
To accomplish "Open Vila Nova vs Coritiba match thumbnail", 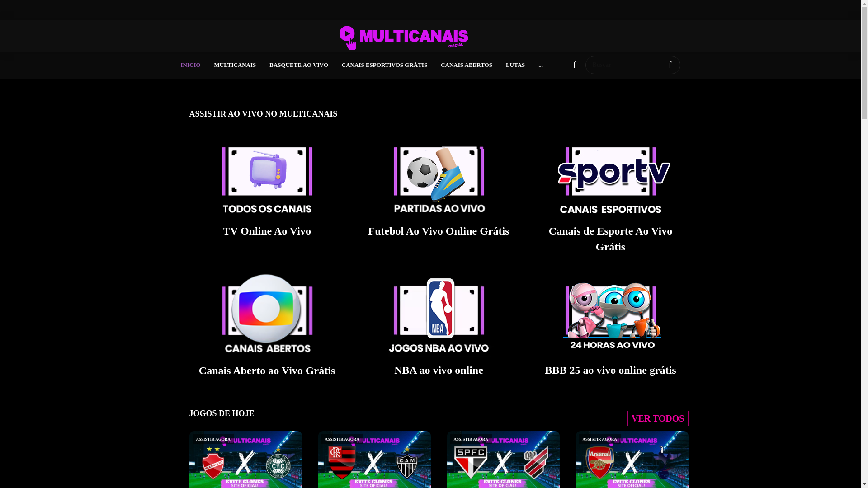I will (245, 460).
